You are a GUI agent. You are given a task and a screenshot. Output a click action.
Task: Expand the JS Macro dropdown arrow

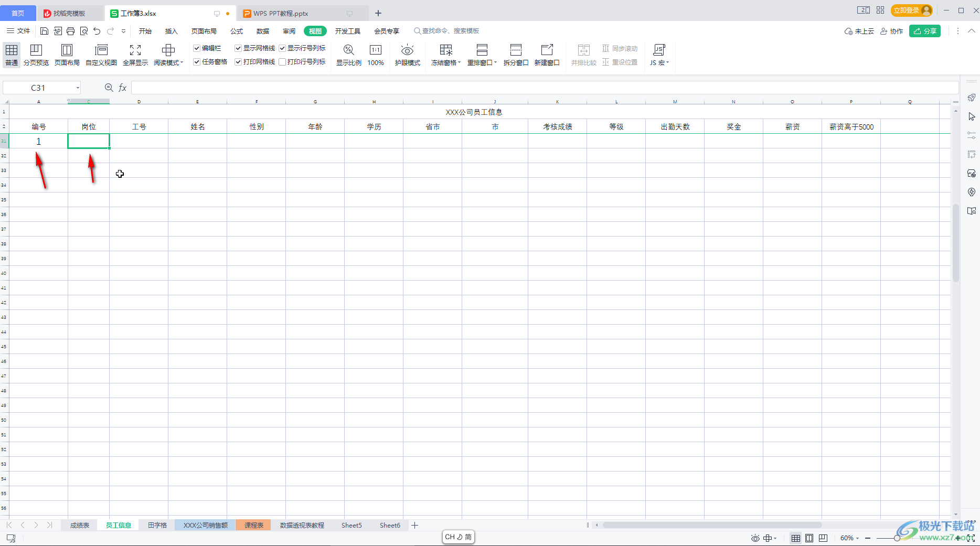[668, 62]
